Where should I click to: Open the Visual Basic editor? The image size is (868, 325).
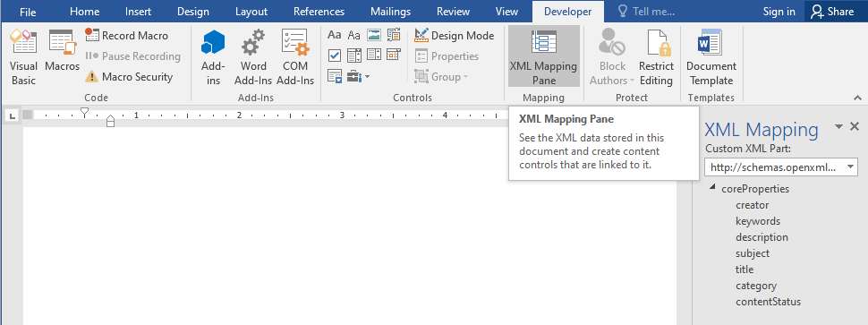click(22, 57)
